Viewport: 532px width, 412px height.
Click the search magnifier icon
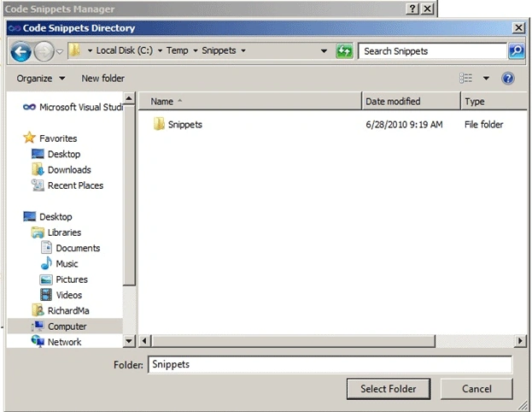517,51
